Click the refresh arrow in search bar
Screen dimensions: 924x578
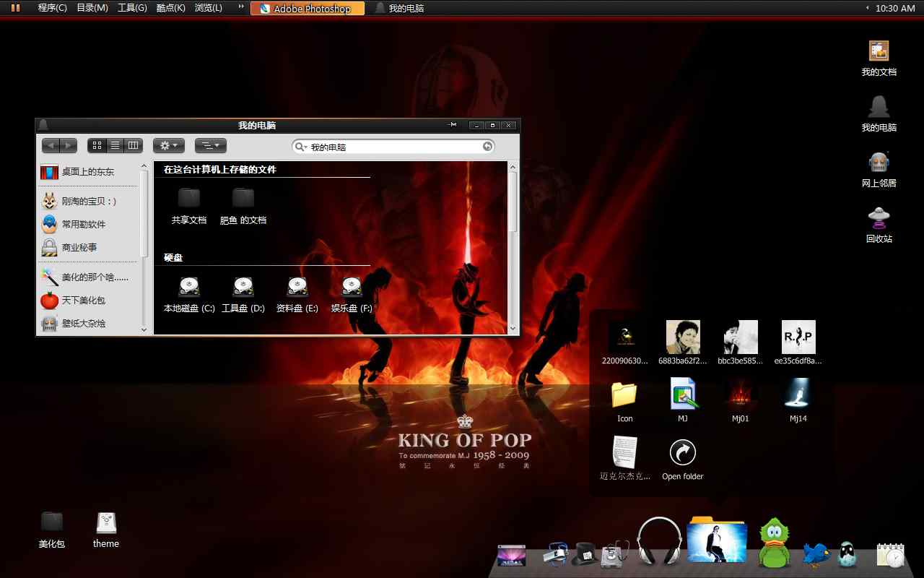(x=488, y=147)
